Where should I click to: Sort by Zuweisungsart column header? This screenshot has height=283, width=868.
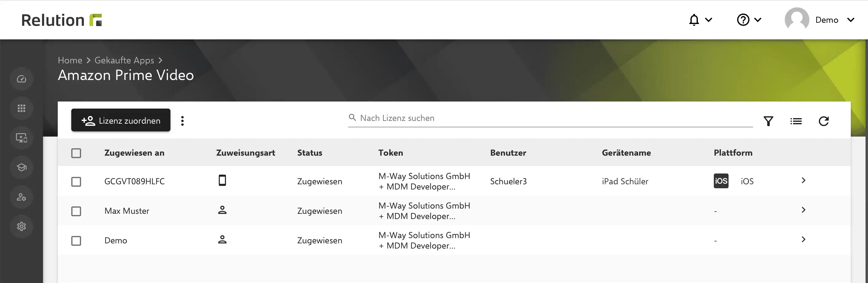click(246, 153)
